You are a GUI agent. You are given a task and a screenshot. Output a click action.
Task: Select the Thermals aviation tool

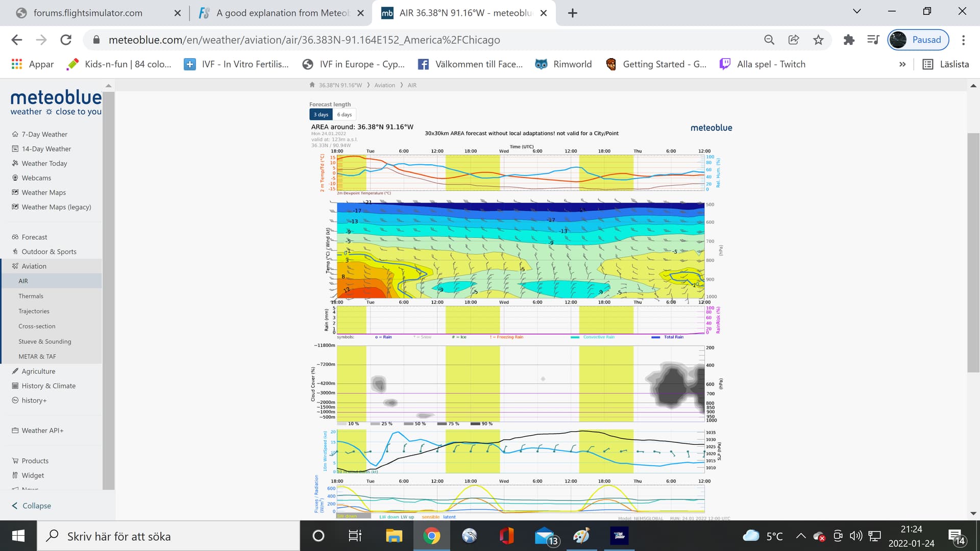coord(32,295)
